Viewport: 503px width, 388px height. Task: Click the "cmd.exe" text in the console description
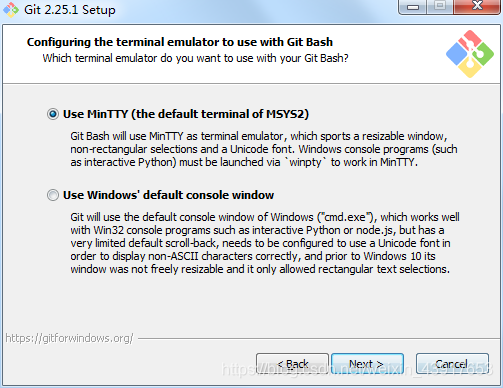pos(345,217)
